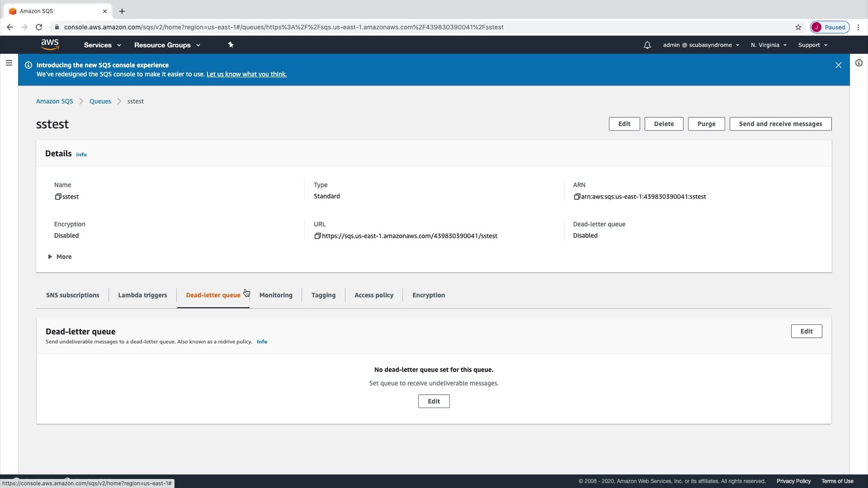Click 'Let us know what you think' link
The width and height of the screenshot is (868, 488).
[x=247, y=74]
